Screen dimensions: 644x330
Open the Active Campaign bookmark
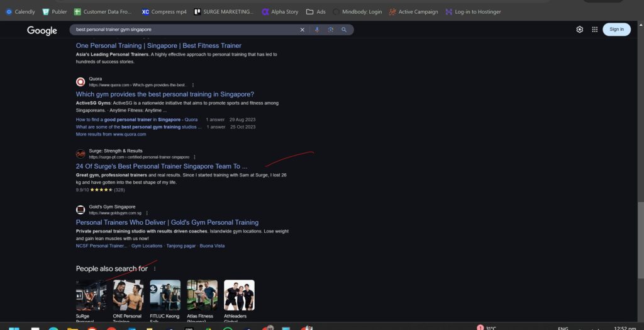click(x=413, y=11)
